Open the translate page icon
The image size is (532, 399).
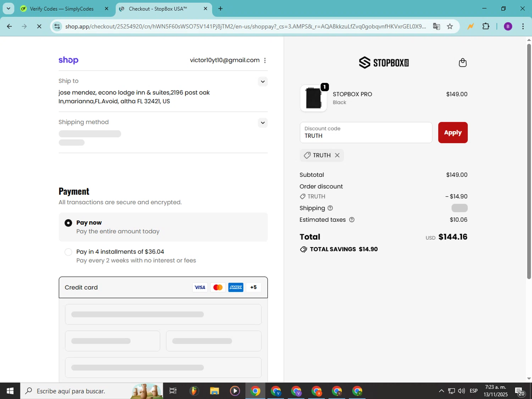(x=437, y=26)
